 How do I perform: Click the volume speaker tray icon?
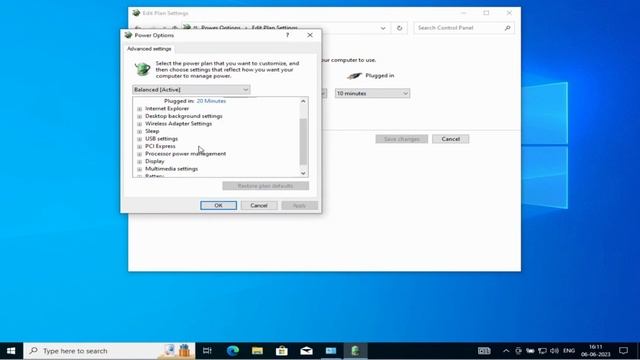(x=554, y=351)
